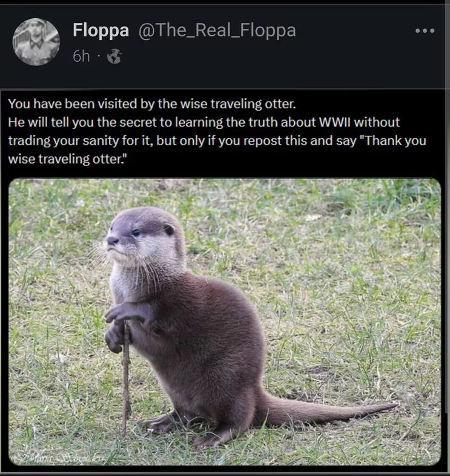Viewport: 450px width, 476px height.
Task: Open the 6h timestamp permalink
Action: click(81, 56)
